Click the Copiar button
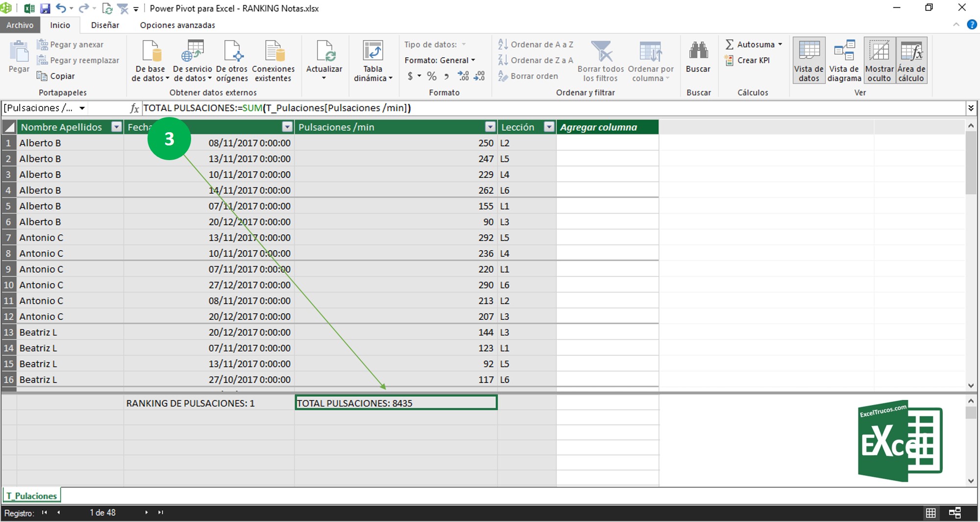The height and width of the screenshot is (522, 980). click(56, 76)
